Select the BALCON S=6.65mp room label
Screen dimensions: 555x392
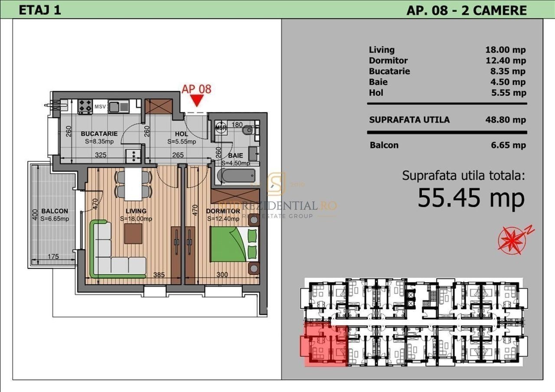point(55,215)
